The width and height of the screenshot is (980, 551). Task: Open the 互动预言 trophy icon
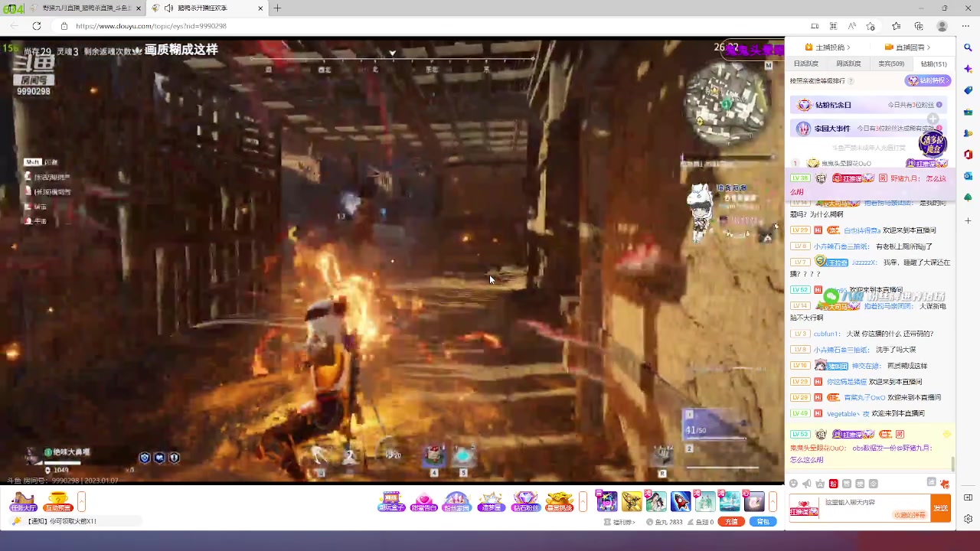click(58, 502)
